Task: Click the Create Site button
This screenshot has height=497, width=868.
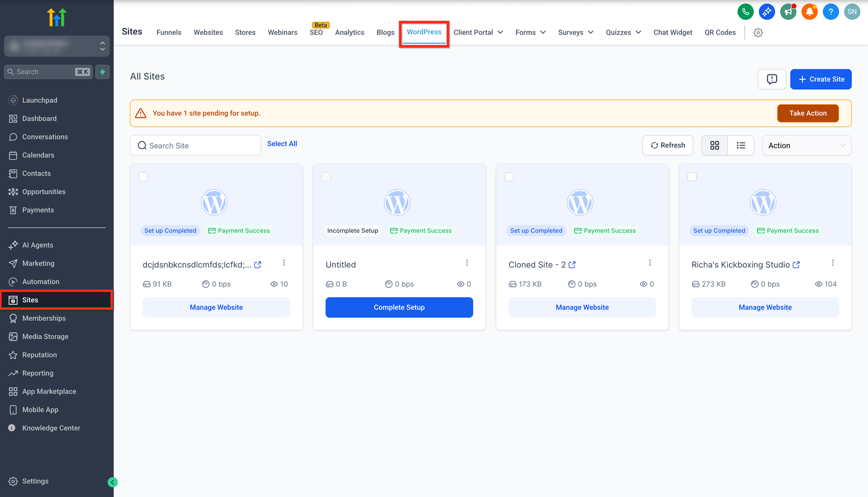Action: click(x=820, y=79)
